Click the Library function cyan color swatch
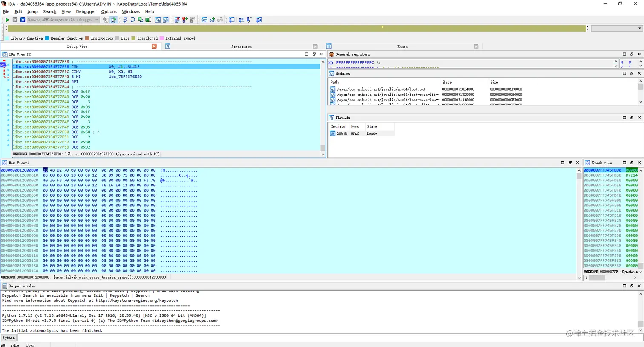This screenshot has height=347, width=644. coord(6,38)
